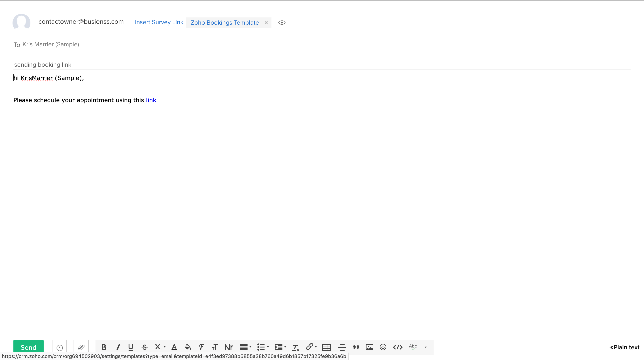Open the emoji smiley picker
644x360 pixels.
click(383, 347)
